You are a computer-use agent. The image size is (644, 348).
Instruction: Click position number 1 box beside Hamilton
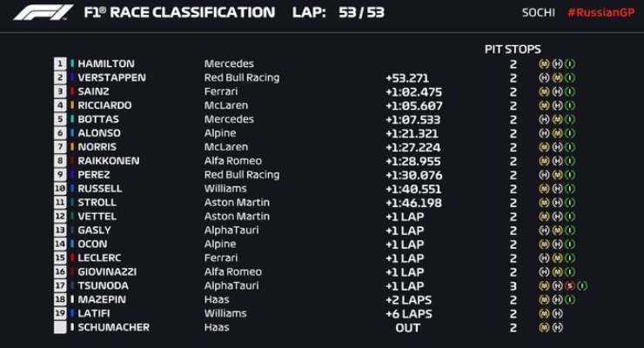pos(60,64)
